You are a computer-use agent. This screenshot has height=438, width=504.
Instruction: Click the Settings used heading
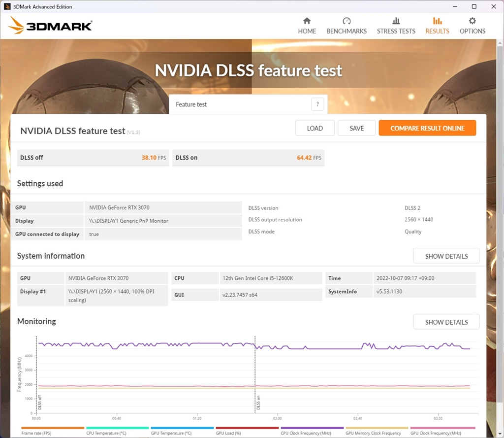tap(40, 183)
